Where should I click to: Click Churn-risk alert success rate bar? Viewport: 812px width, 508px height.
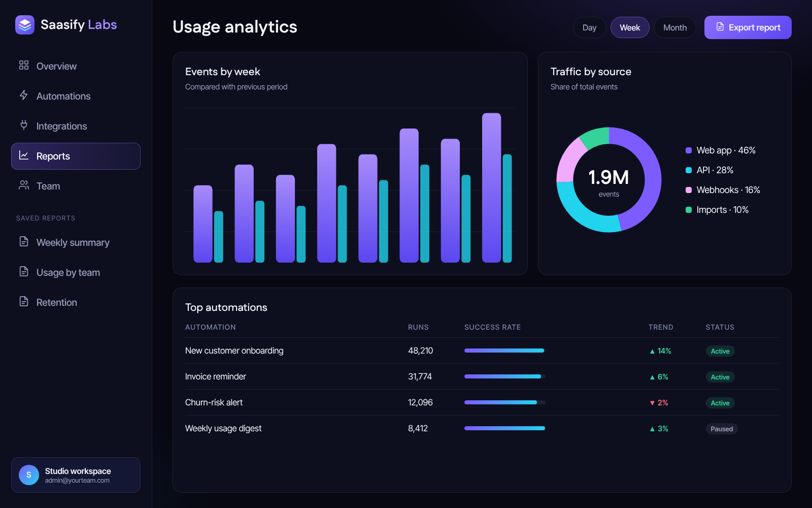click(x=505, y=402)
